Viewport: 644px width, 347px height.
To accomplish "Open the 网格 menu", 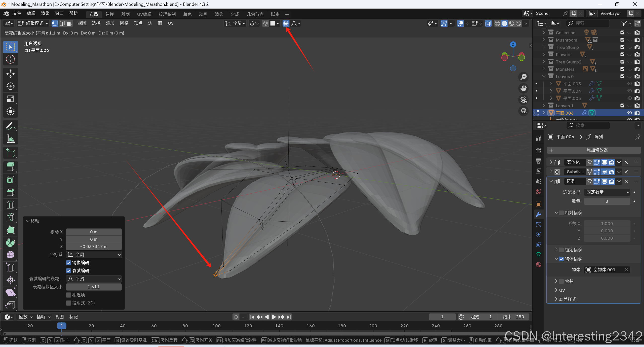I will pyautogui.click(x=124, y=23).
